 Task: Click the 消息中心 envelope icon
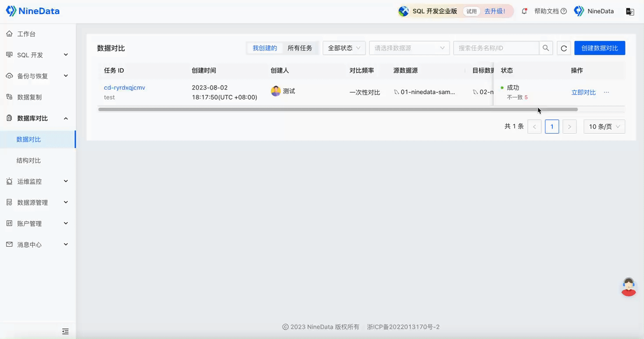(x=9, y=245)
